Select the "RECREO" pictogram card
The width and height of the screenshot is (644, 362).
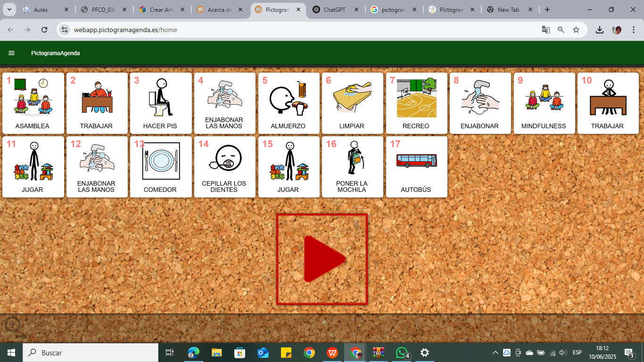[x=416, y=103]
